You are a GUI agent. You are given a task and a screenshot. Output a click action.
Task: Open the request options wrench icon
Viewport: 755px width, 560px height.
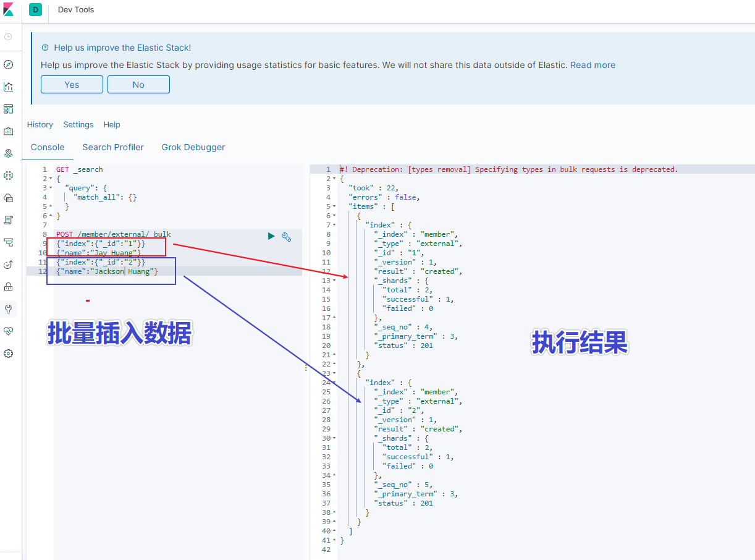click(286, 237)
